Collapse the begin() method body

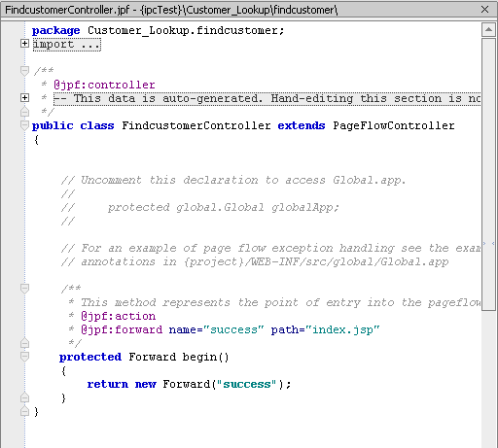[24, 357]
